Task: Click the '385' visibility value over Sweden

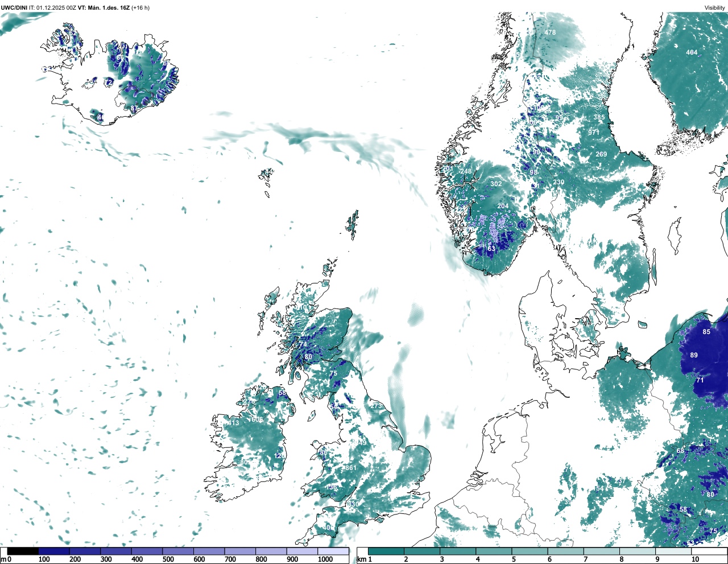Action: coord(599,117)
